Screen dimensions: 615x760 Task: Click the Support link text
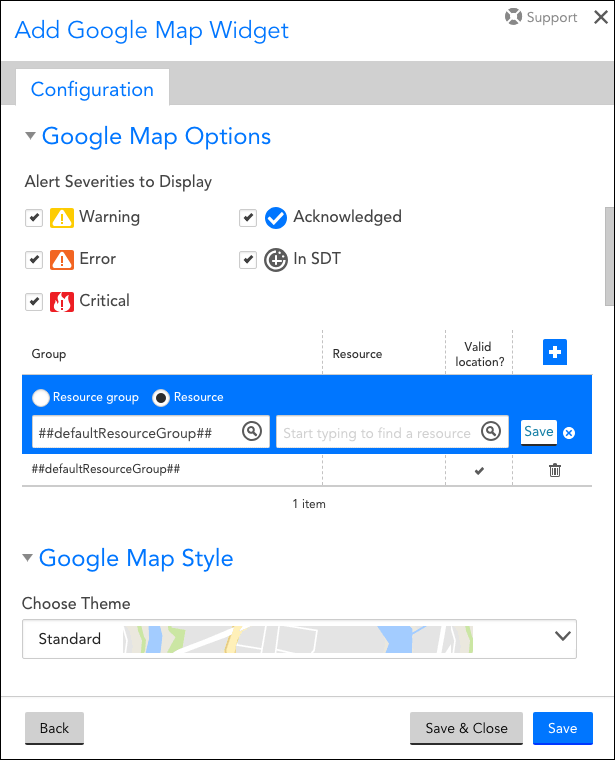click(x=552, y=17)
